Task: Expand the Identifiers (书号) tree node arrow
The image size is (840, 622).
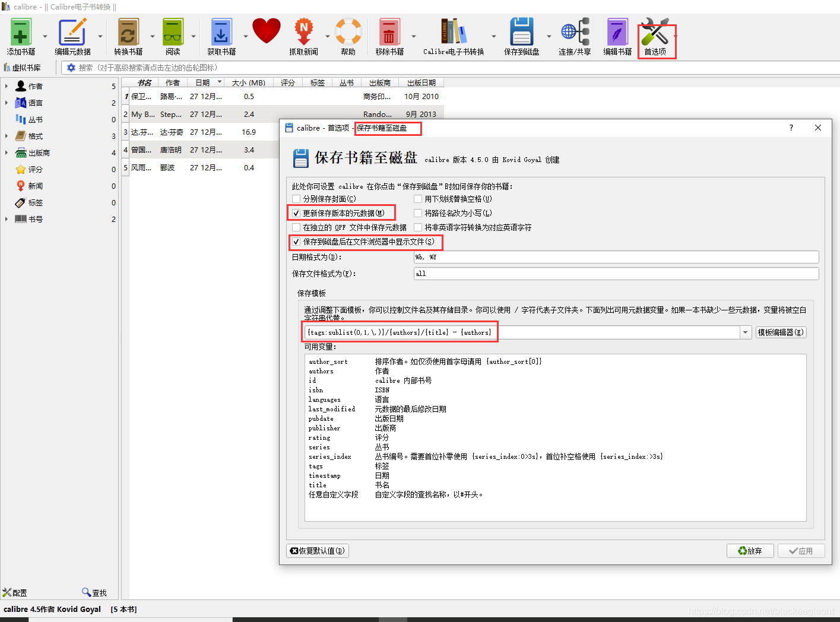Action: click(7, 219)
